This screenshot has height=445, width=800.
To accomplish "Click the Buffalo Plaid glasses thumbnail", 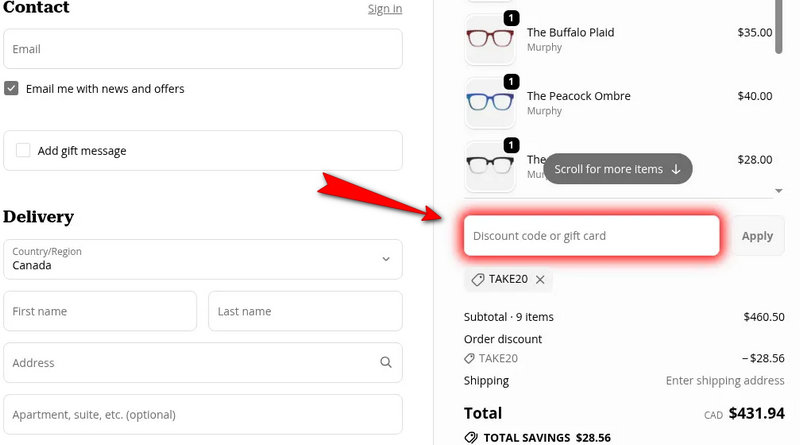I will coord(490,40).
